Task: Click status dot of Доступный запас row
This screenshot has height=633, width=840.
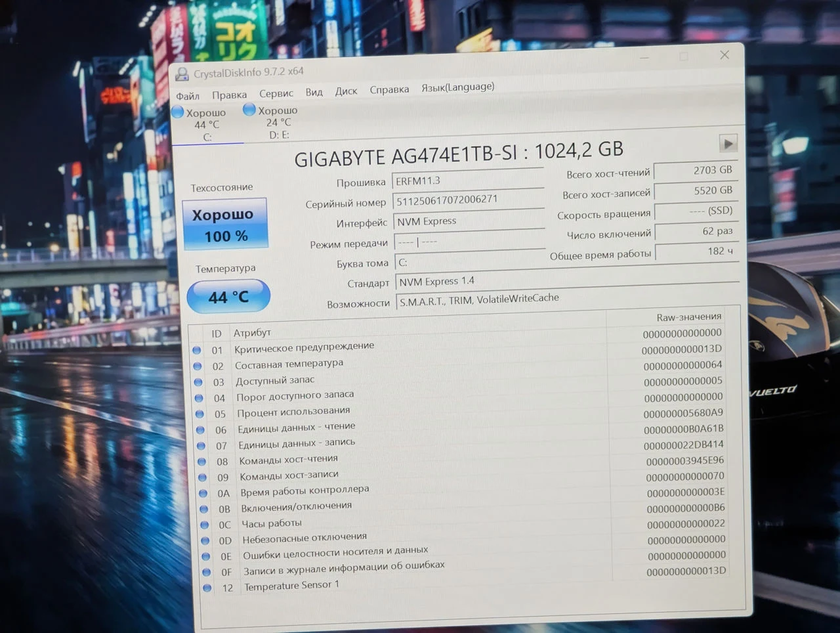Action: pos(198,382)
